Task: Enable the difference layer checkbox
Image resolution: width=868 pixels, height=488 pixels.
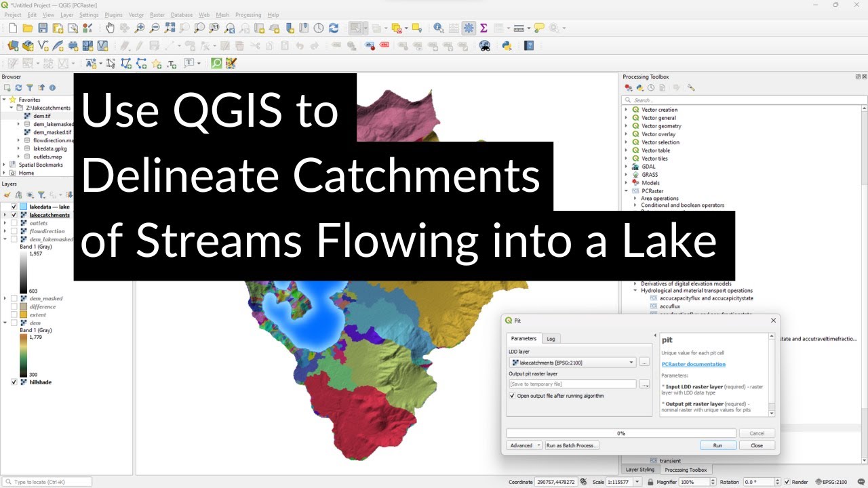Action: [x=14, y=306]
